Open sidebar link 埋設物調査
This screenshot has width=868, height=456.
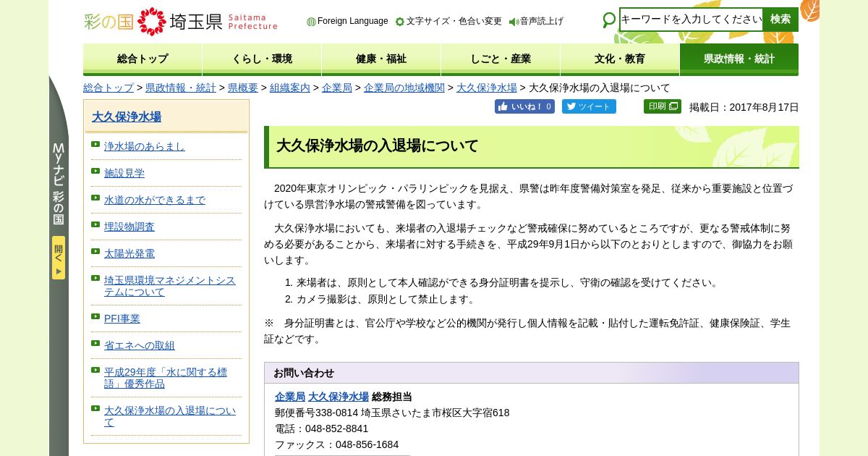(129, 227)
